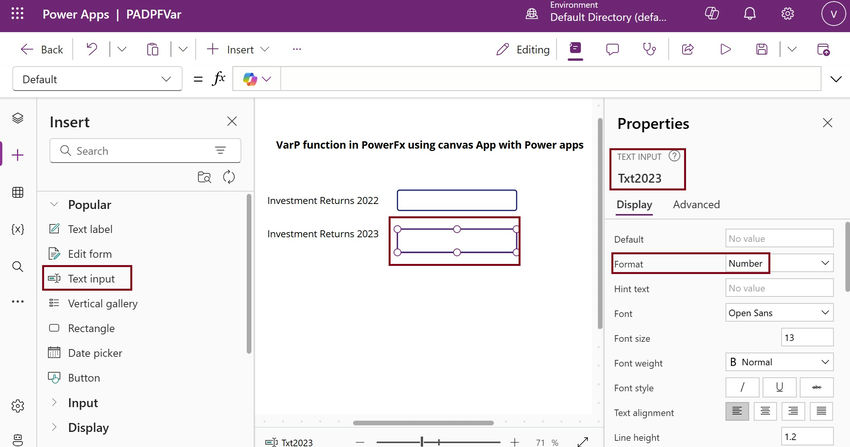Close the Insert panel
This screenshot has height=447, width=850.
[x=232, y=121]
